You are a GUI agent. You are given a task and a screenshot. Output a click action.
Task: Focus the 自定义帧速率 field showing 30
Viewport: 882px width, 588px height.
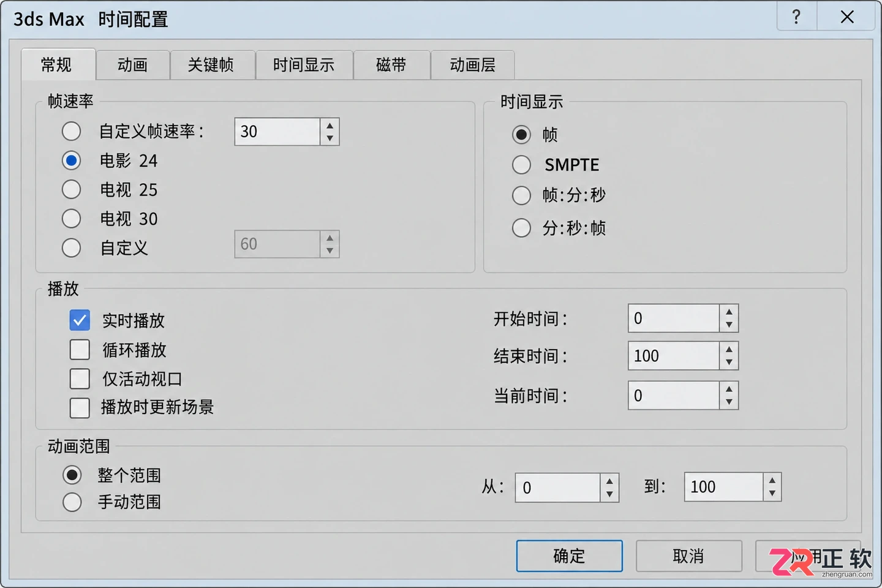[277, 132]
